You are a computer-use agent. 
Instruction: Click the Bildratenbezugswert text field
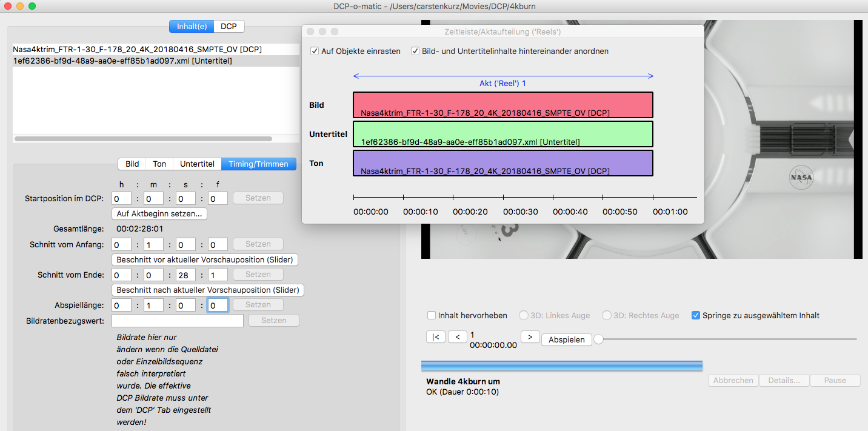pyautogui.click(x=178, y=320)
